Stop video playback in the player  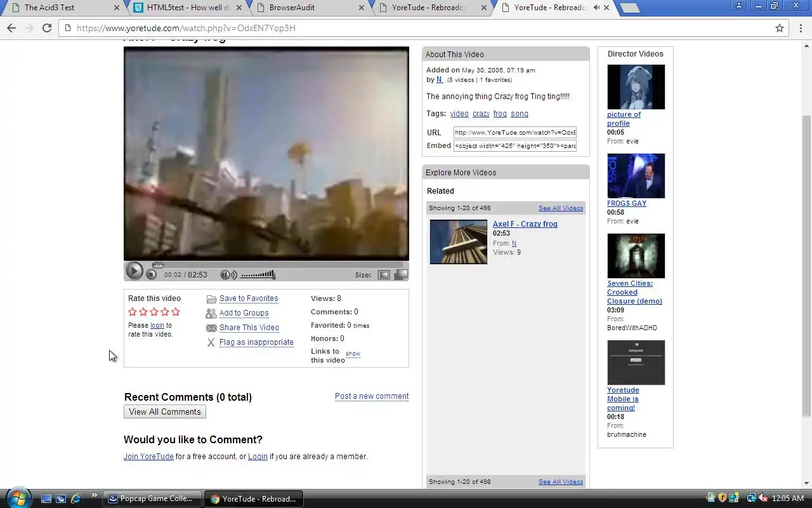point(151,274)
